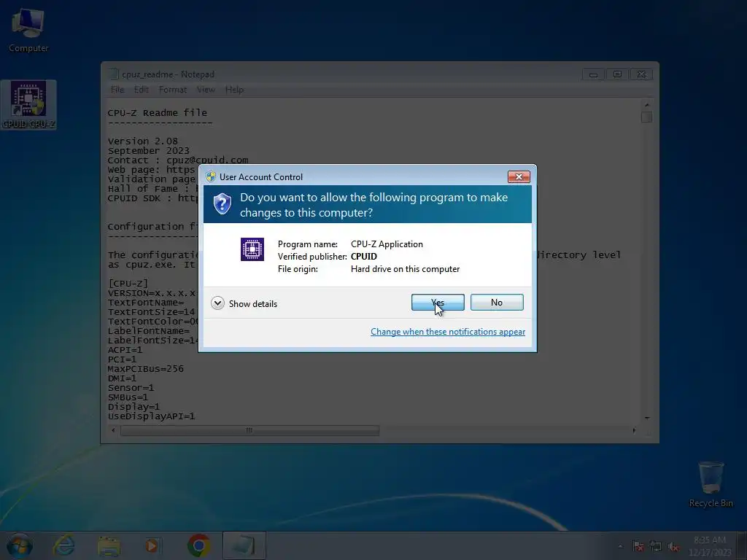
Task: Click Notepad horizontal scrollbar thumb
Action: click(x=249, y=430)
